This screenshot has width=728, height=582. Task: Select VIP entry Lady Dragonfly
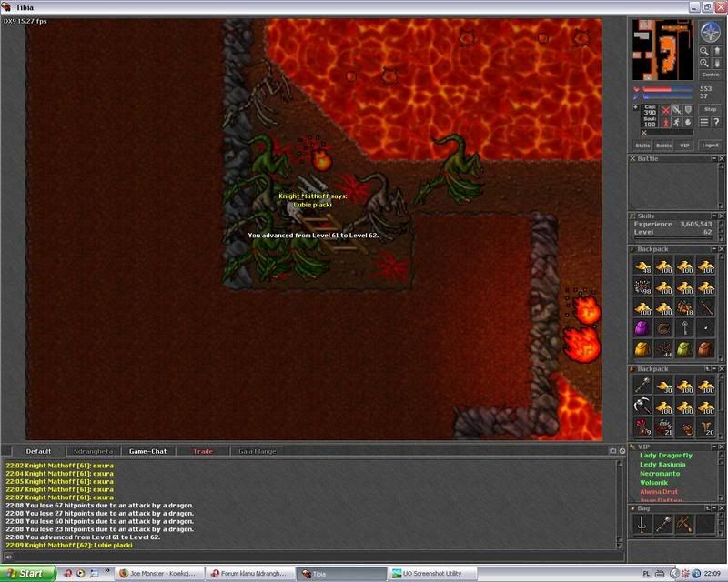(x=666, y=456)
